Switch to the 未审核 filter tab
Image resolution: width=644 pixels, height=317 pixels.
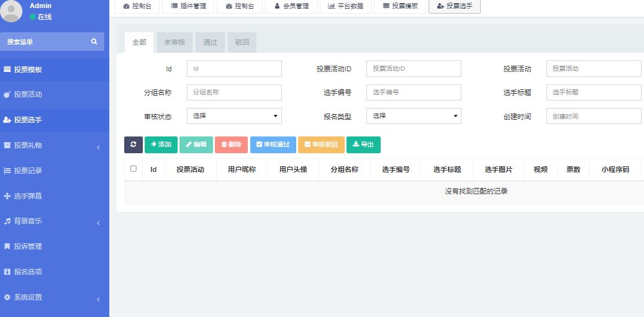pyautogui.click(x=175, y=42)
